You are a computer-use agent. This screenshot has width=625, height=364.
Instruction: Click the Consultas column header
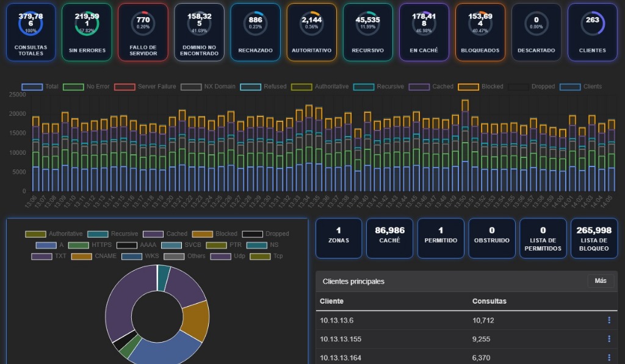(490, 301)
